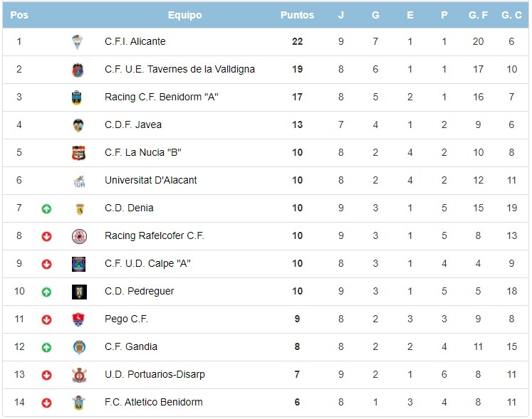The width and height of the screenshot is (532, 419).
Task: Open the C.D. Pedreguer team link
Action: coord(139,291)
